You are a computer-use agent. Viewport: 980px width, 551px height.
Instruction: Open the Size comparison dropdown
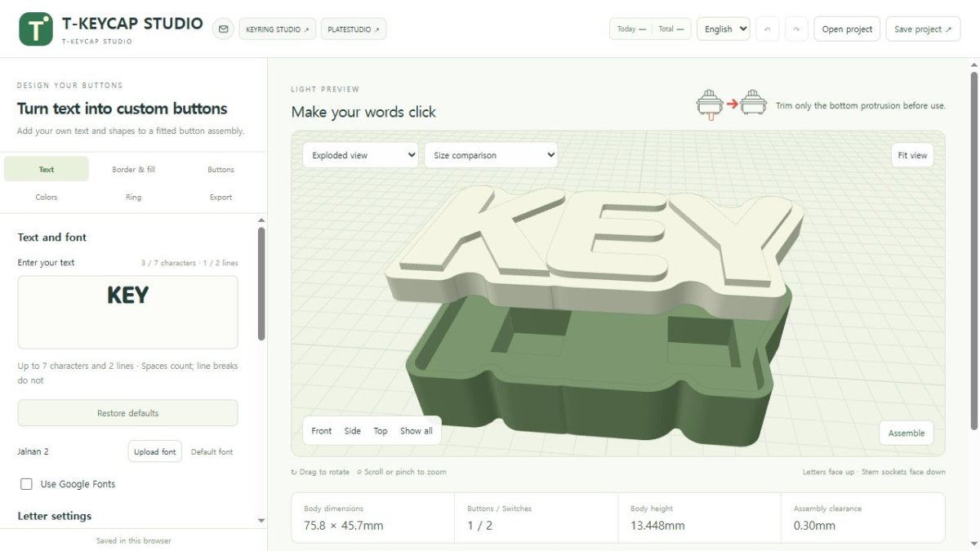click(x=491, y=155)
